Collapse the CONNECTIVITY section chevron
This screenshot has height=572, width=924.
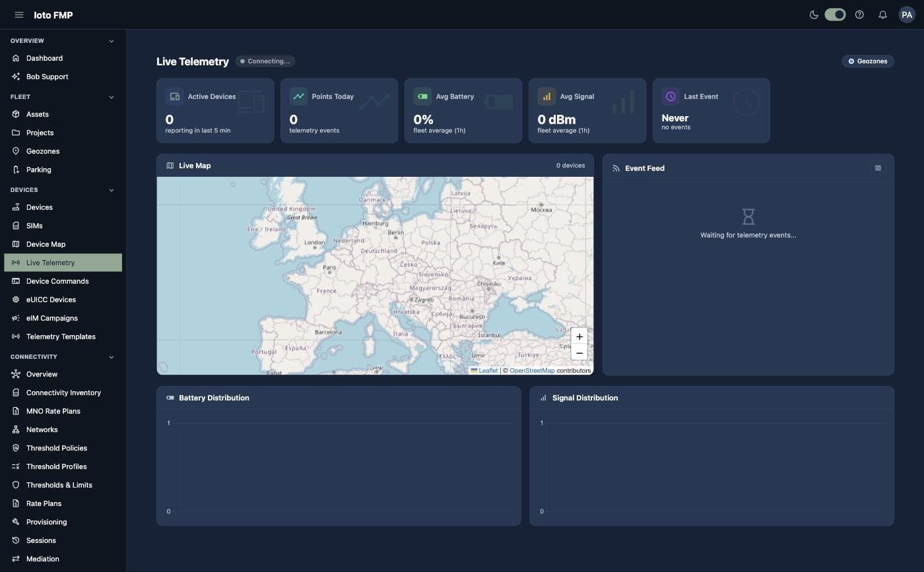(x=111, y=357)
